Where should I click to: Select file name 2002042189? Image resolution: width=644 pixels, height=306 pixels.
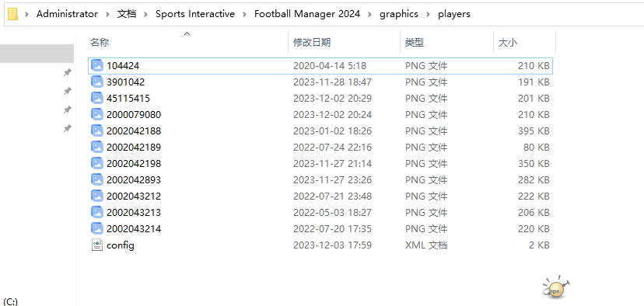tap(134, 148)
